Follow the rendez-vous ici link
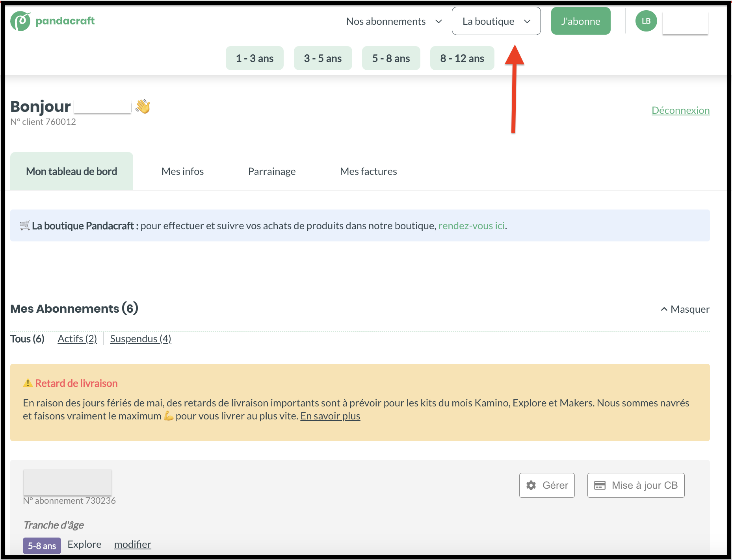The height and width of the screenshot is (560, 732). [471, 226]
